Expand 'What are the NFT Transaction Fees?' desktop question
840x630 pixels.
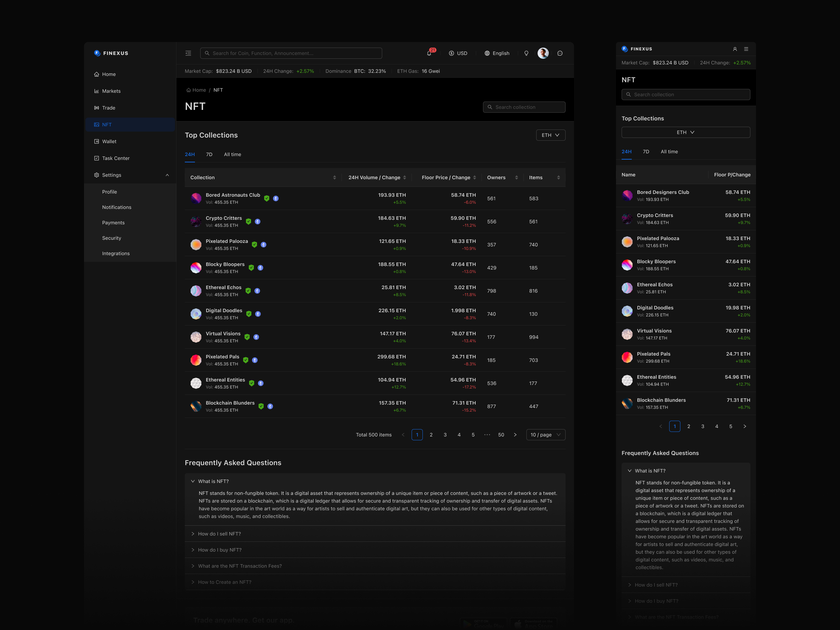[x=375, y=566]
